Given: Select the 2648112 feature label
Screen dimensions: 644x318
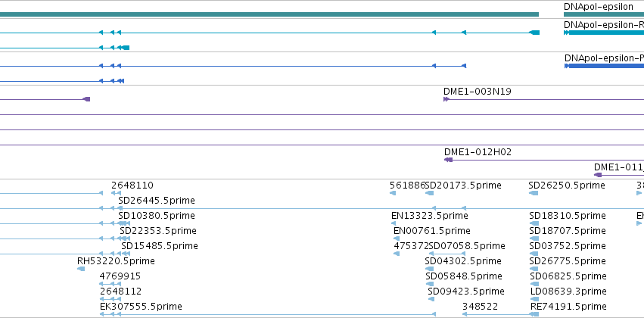Looking at the screenshot, I should click(x=121, y=291).
